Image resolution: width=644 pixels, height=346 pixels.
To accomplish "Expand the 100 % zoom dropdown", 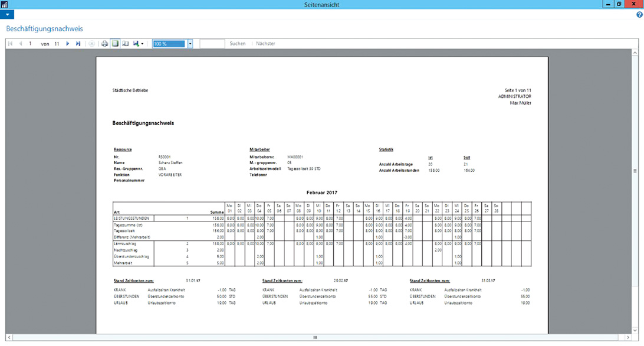I will pyautogui.click(x=190, y=44).
